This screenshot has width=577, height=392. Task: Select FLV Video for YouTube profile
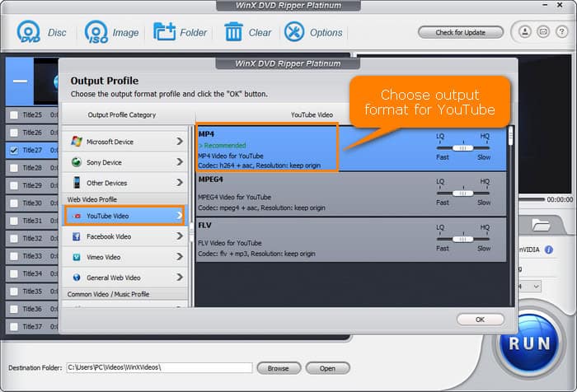click(x=351, y=240)
